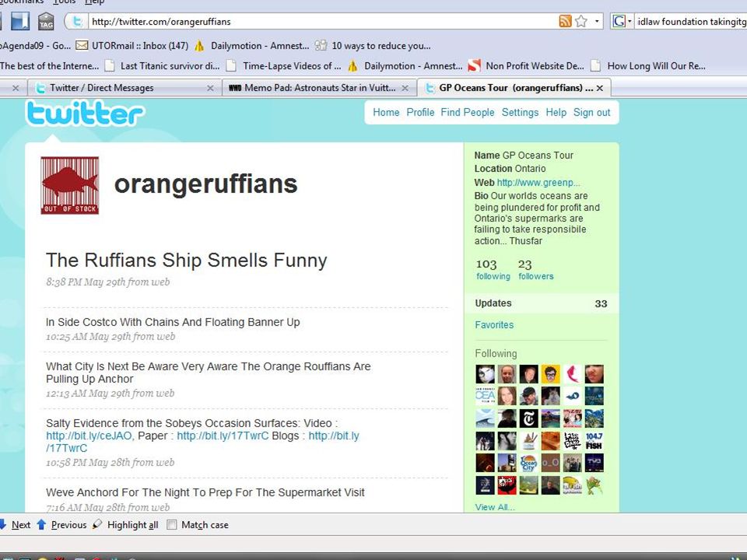The width and height of the screenshot is (747, 560).
Task: Open 12:13 AM May 29th tweet timestamp
Action: (x=110, y=394)
